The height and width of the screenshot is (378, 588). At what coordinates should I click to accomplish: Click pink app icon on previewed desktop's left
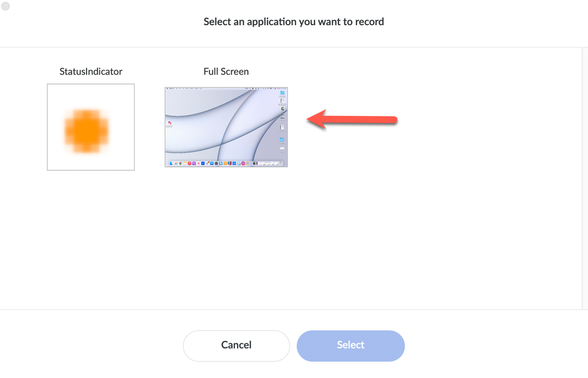pyautogui.click(x=170, y=123)
